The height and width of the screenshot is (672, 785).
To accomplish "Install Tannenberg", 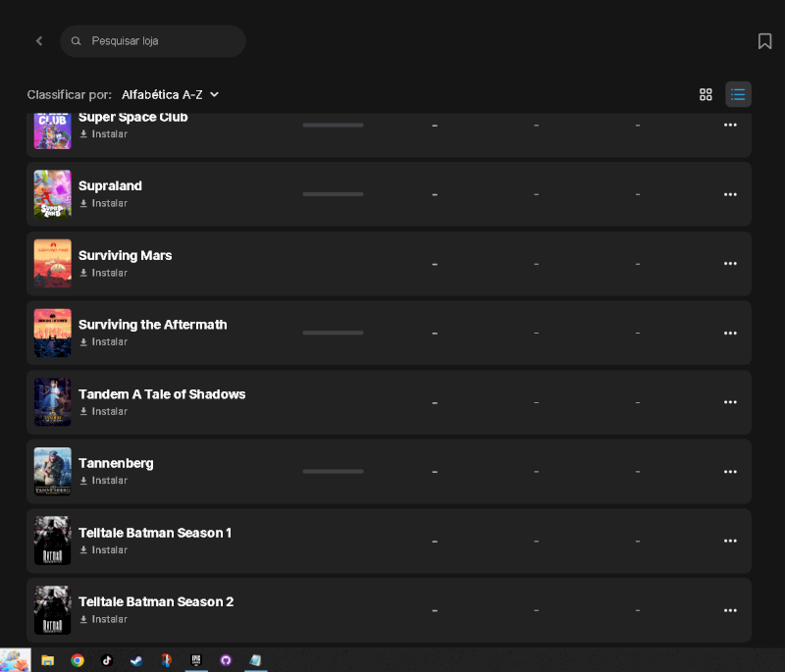I will pos(104,481).
